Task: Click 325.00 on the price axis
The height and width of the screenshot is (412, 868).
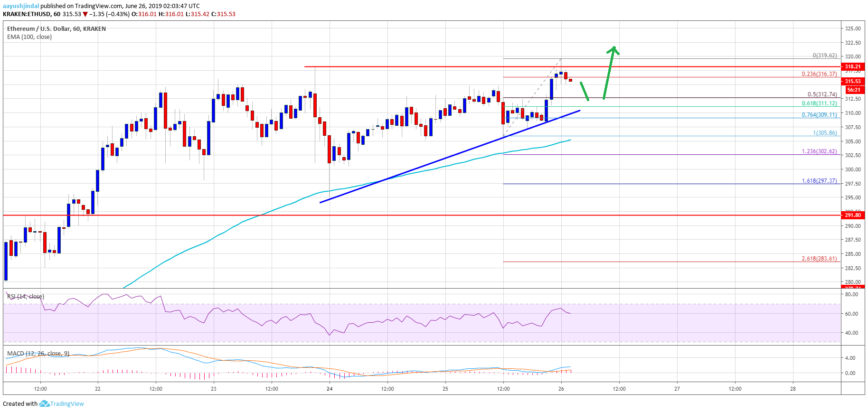Action: point(853,28)
